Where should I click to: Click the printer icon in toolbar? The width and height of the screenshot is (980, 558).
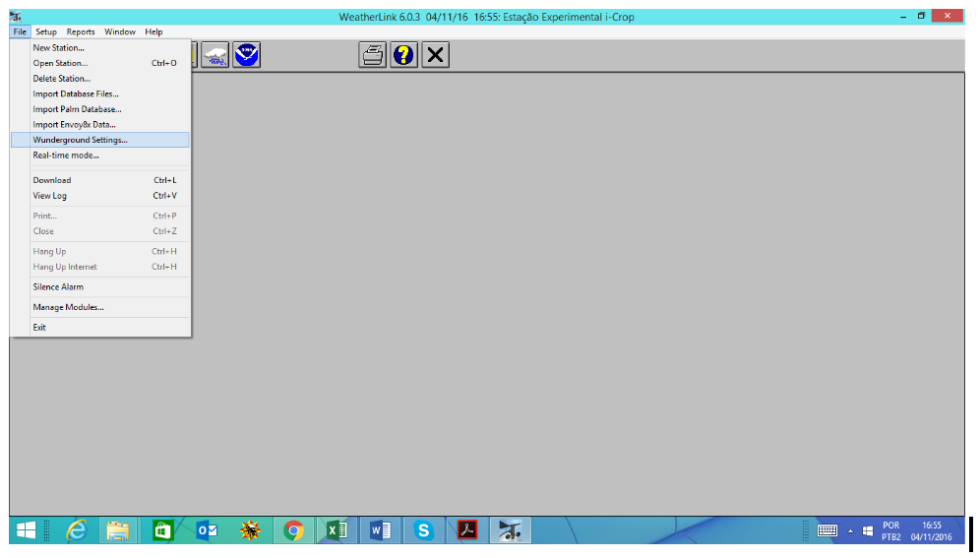click(372, 55)
